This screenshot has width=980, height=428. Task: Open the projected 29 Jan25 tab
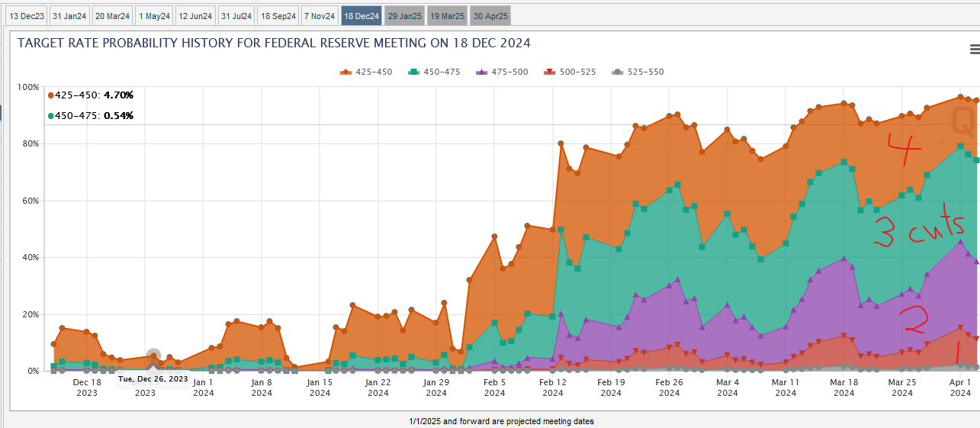pos(403,15)
